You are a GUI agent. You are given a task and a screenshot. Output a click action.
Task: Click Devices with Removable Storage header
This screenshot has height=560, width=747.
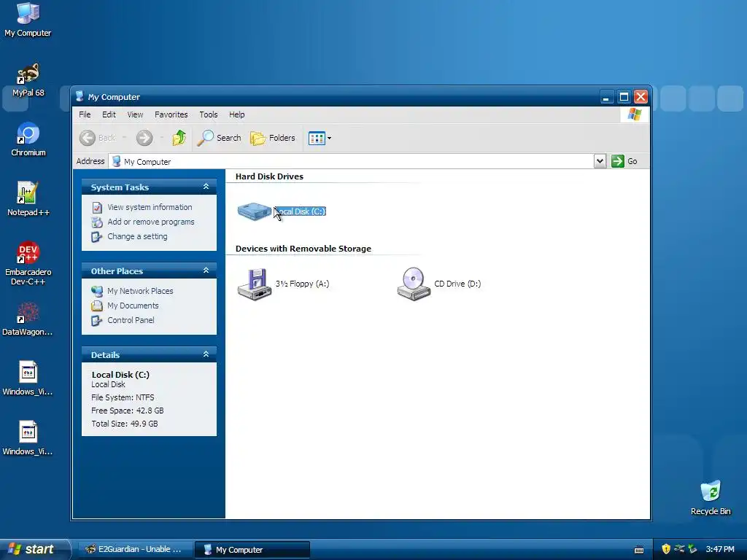[x=303, y=249]
